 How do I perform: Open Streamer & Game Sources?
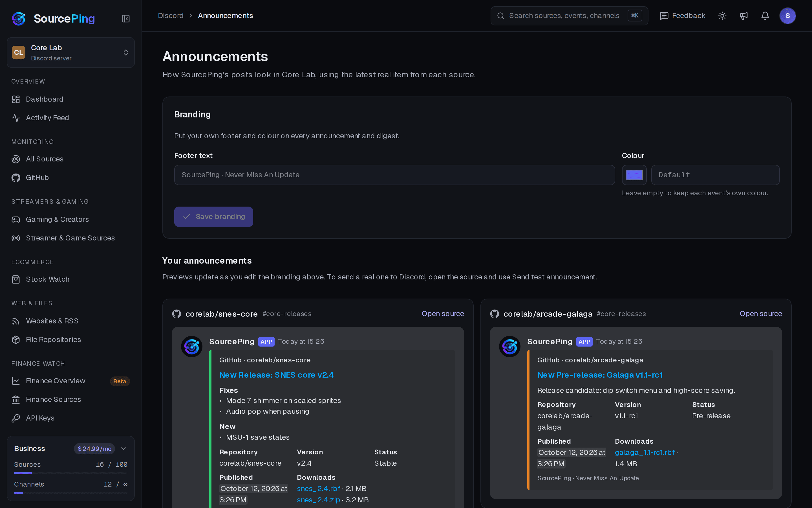[x=70, y=238]
